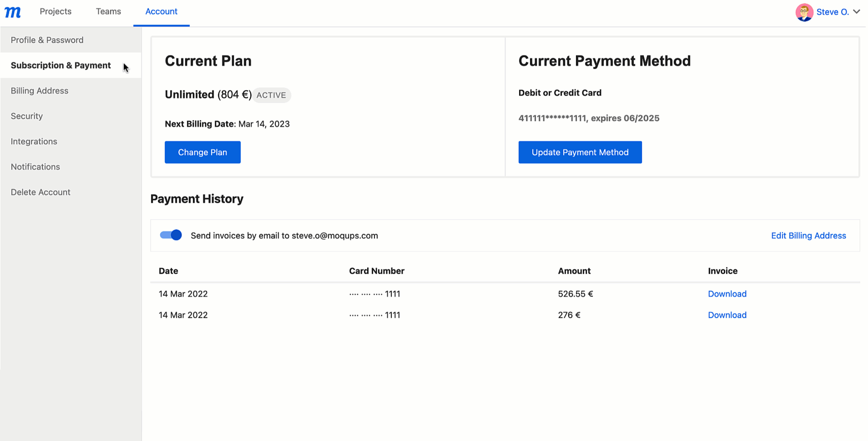Open Profile & Password settings

(x=47, y=40)
